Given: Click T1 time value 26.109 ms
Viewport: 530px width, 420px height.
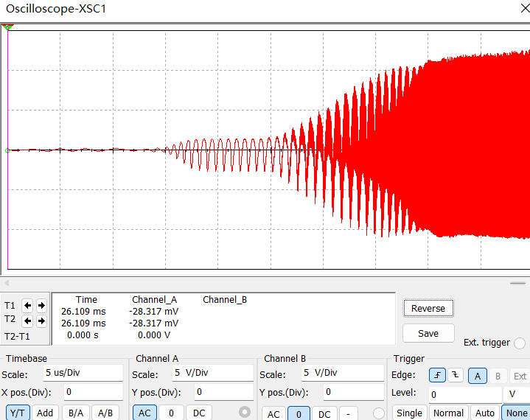Looking at the screenshot, I should (x=83, y=311).
